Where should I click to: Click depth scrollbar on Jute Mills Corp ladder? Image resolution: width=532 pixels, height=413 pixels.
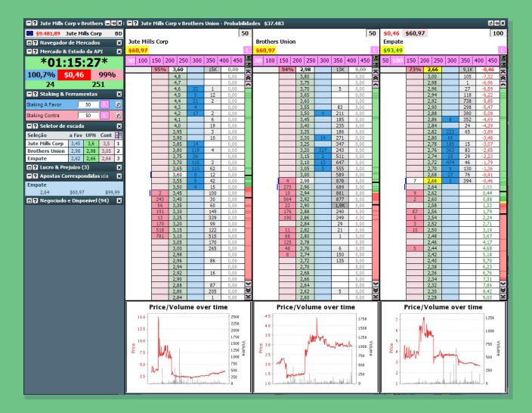click(248, 183)
